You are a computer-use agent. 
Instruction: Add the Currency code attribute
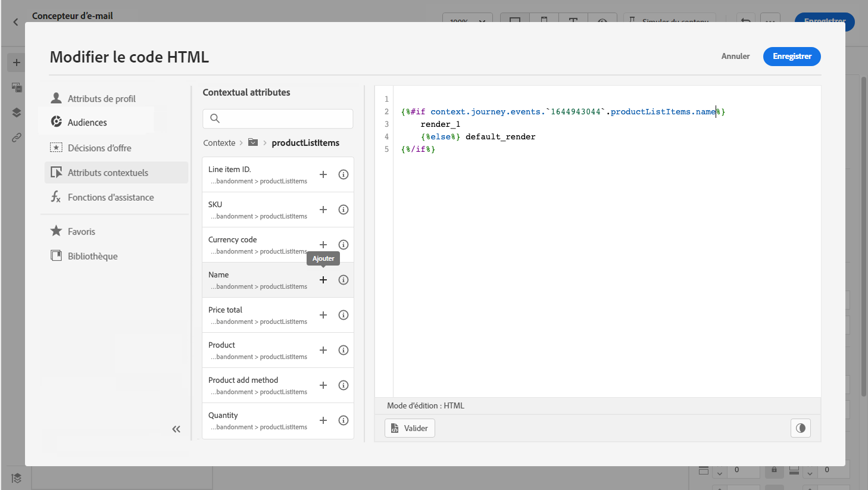(x=323, y=245)
